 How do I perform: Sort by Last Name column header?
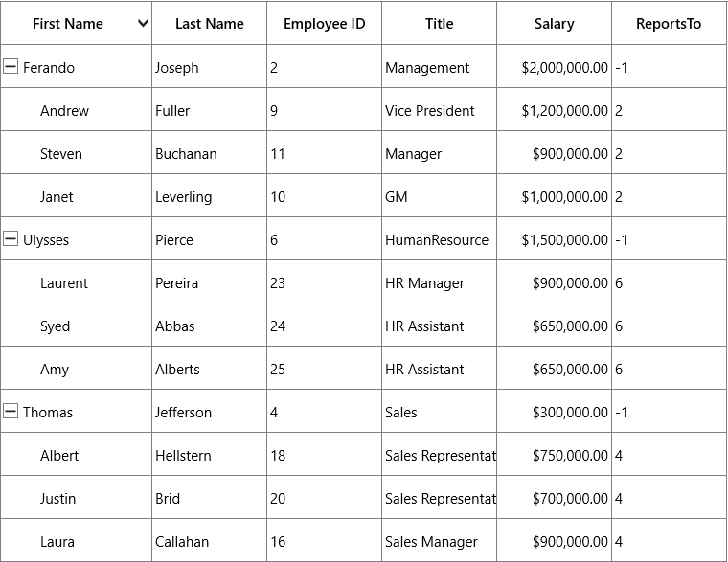210,23
